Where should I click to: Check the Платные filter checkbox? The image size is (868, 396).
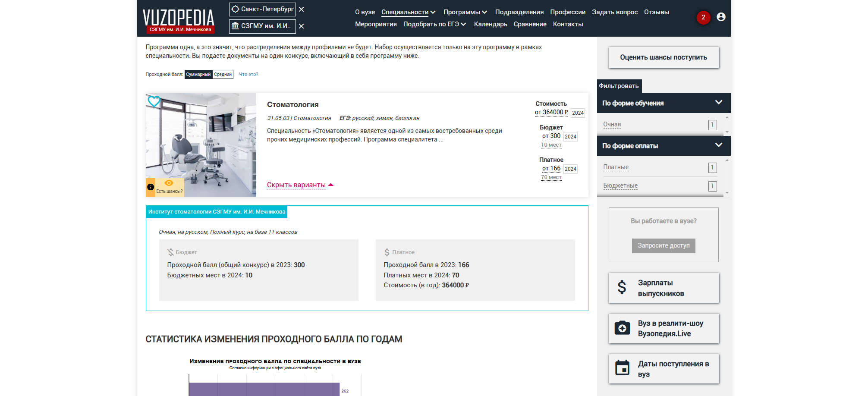click(712, 168)
